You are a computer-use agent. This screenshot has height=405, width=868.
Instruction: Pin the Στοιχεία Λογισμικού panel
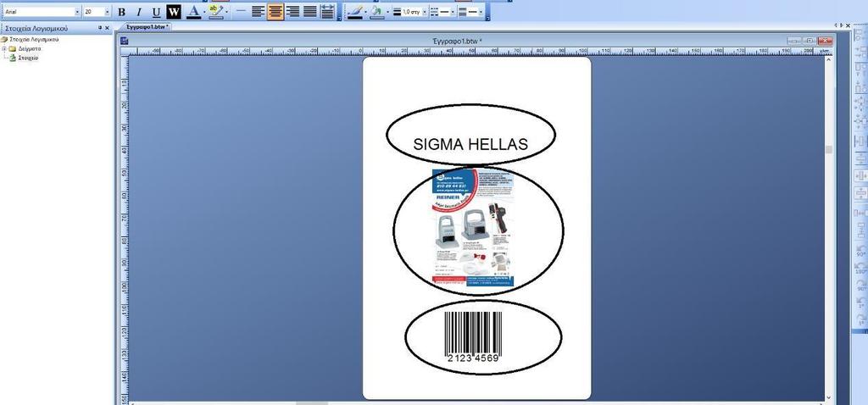point(99,28)
